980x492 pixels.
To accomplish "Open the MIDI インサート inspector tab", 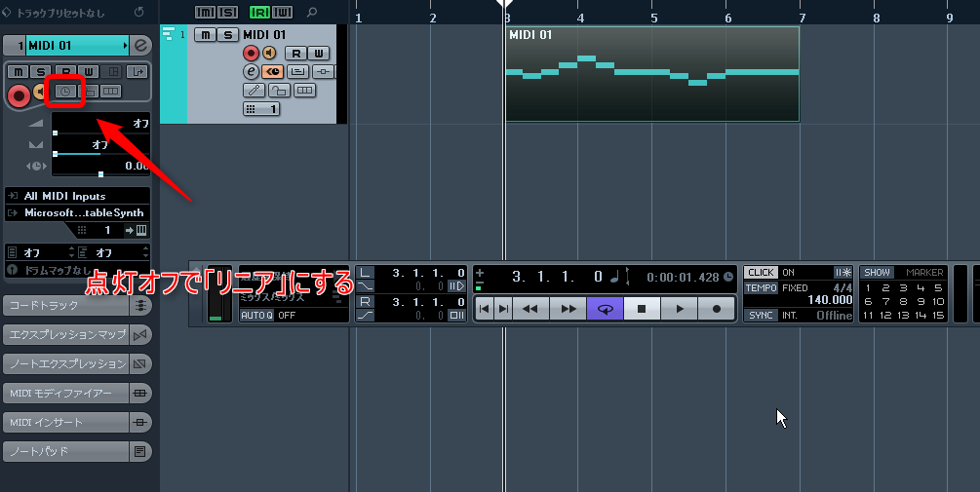I will [x=66, y=422].
